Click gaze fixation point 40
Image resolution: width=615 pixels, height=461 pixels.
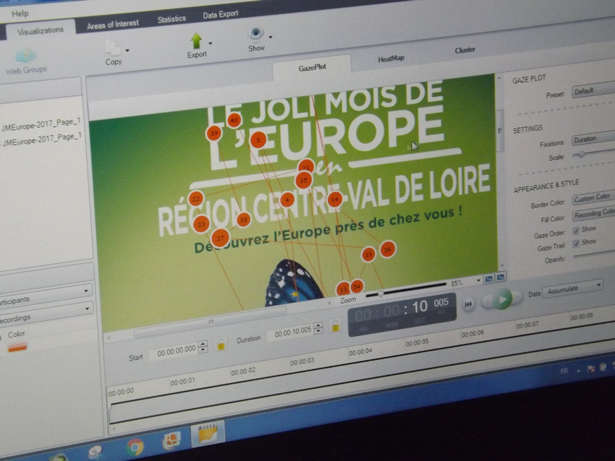[x=234, y=120]
